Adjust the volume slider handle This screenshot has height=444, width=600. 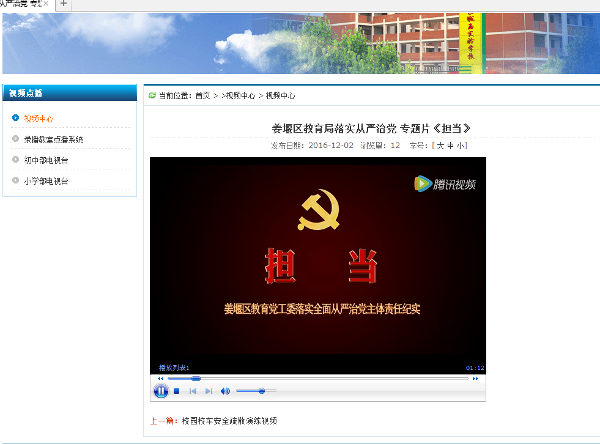[262, 391]
